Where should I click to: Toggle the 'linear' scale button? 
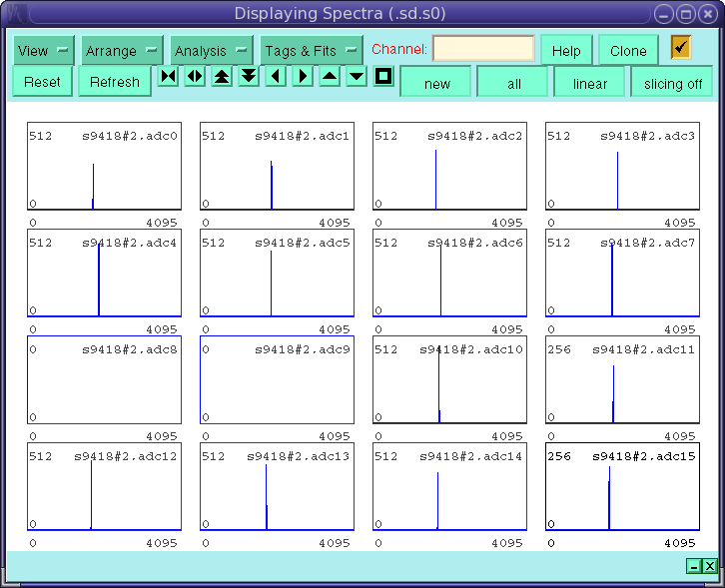pyautogui.click(x=589, y=83)
